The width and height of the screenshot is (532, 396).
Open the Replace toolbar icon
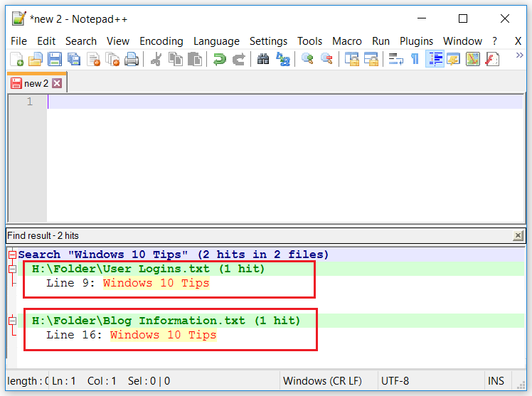[x=282, y=59]
